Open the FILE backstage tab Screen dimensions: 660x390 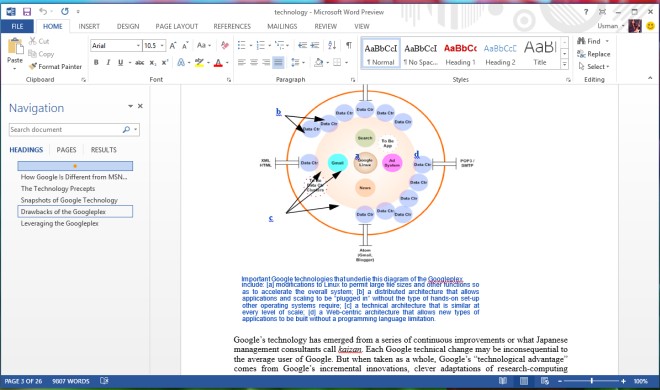coord(17,26)
